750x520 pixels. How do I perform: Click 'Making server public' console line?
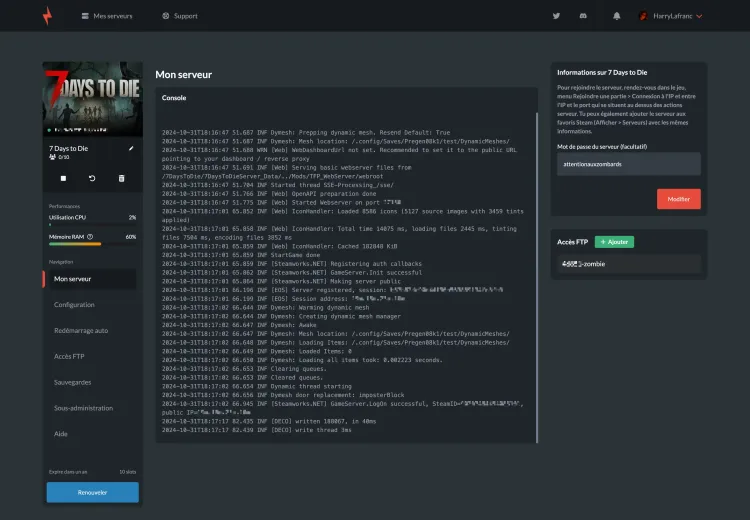(281, 281)
